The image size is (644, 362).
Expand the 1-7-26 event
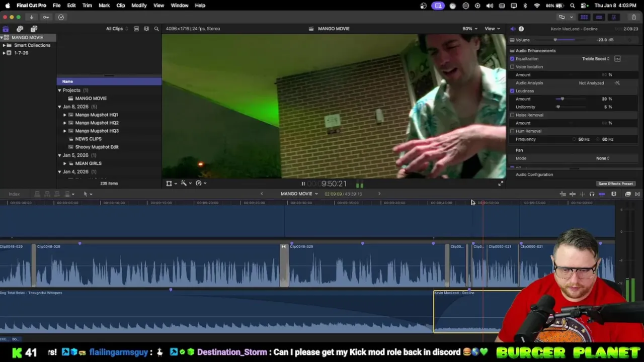(x=4, y=53)
